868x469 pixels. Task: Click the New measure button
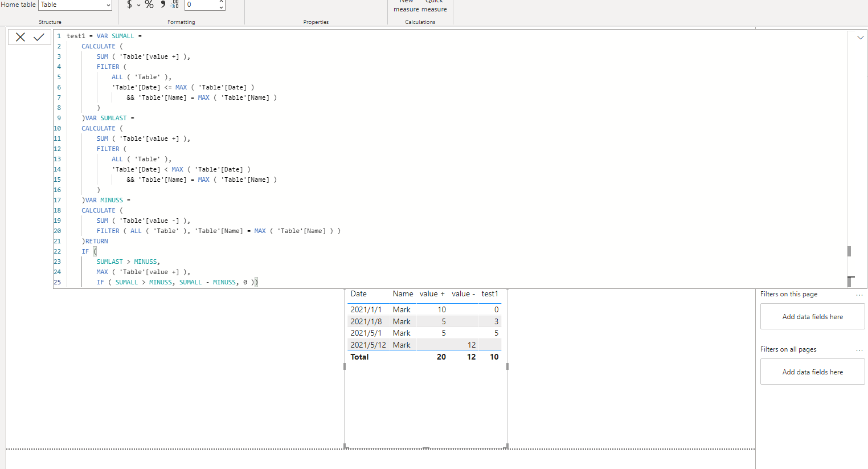tap(406, 5)
